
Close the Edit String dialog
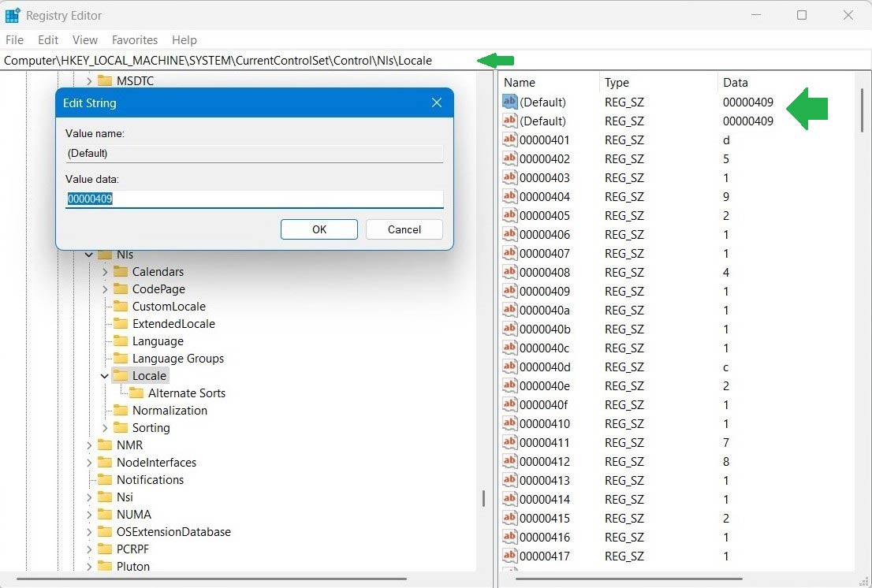[437, 102]
